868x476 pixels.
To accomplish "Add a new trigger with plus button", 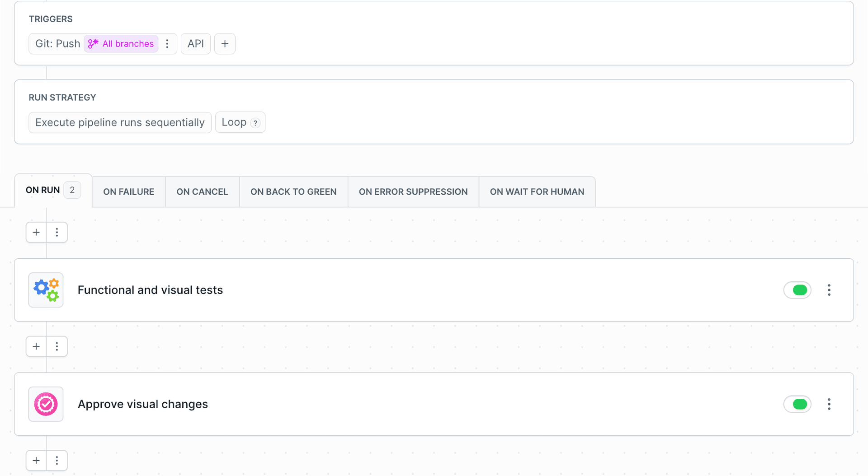I will [225, 44].
